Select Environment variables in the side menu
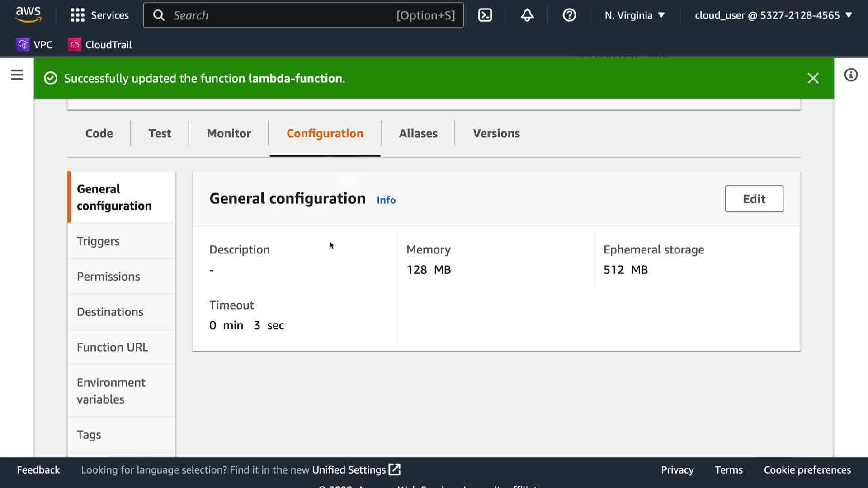Image resolution: width=868 pixels, height=488 pixels. tap(111, 391)
